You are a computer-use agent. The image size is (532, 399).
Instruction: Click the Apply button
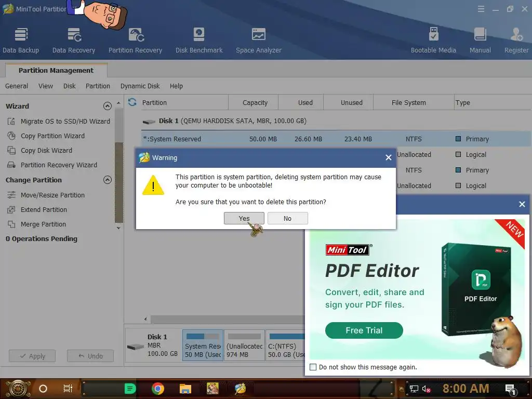click(32, 356)
